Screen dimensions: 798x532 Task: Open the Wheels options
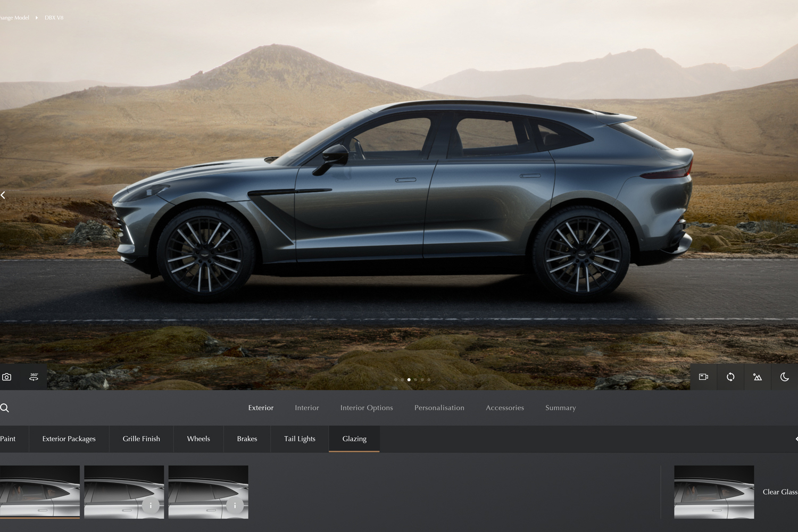tap(198, 439)
